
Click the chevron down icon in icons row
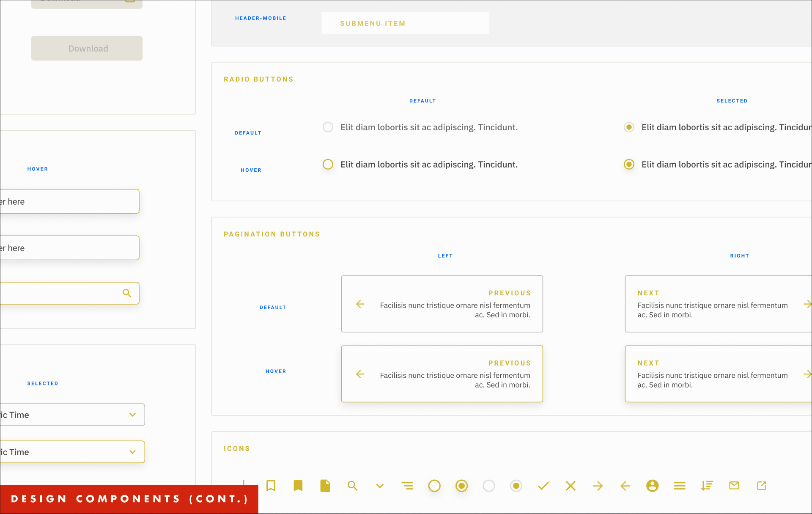380,486
